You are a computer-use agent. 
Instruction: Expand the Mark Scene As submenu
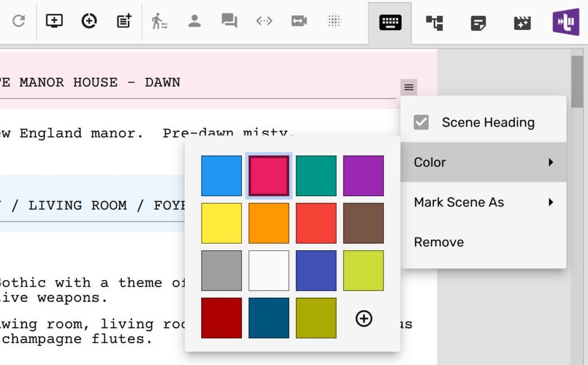click(459, 202)
